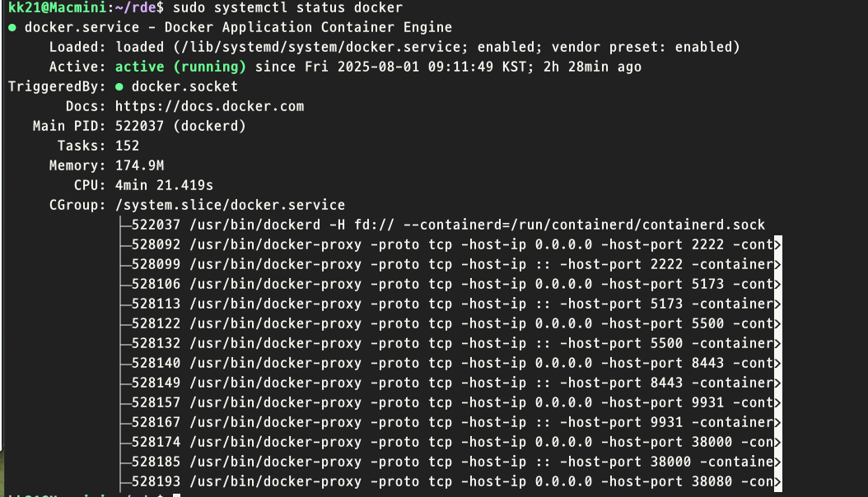Click the Main PID value '522037 (dockerd)'

coord(180,126)
